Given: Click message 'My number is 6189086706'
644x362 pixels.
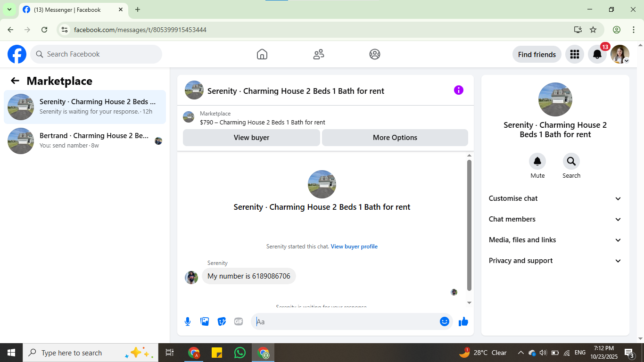Looking at the screenshot, I should tap(249, 276).
